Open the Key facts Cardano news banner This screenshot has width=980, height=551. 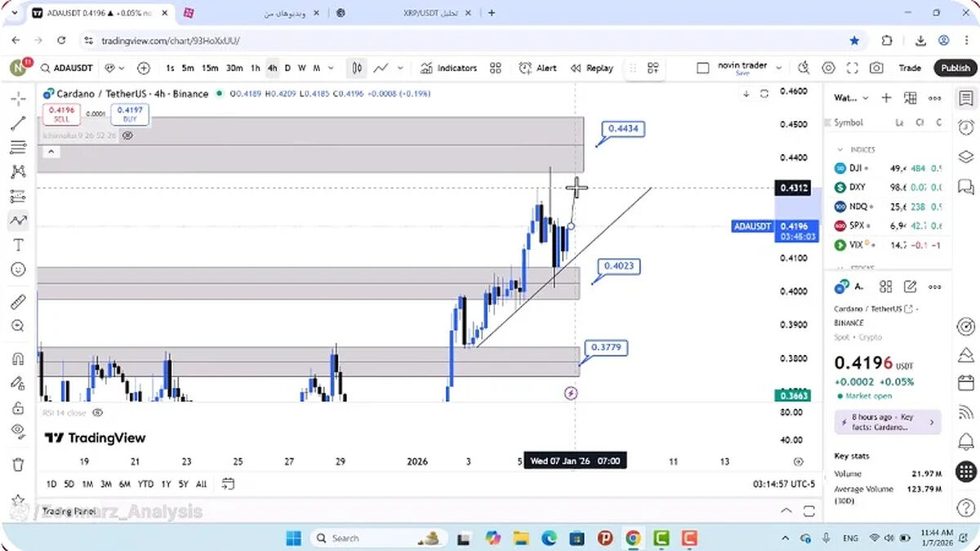click(888, 422)
